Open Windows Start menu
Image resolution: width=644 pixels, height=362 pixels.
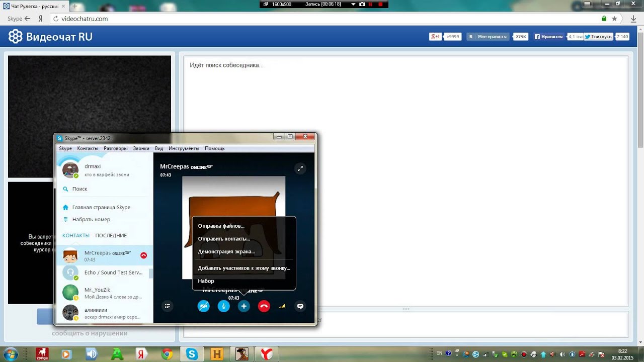[x=11, y=353]
